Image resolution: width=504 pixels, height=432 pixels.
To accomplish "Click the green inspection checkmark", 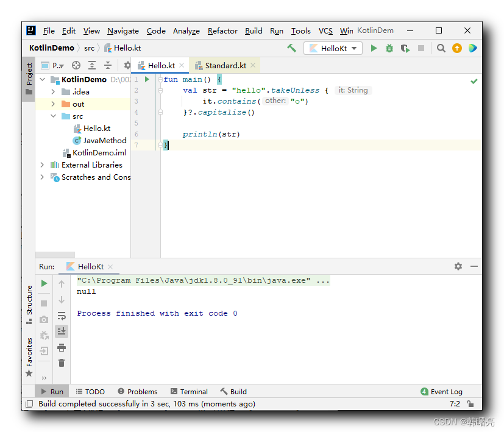I will pos(474,81).
